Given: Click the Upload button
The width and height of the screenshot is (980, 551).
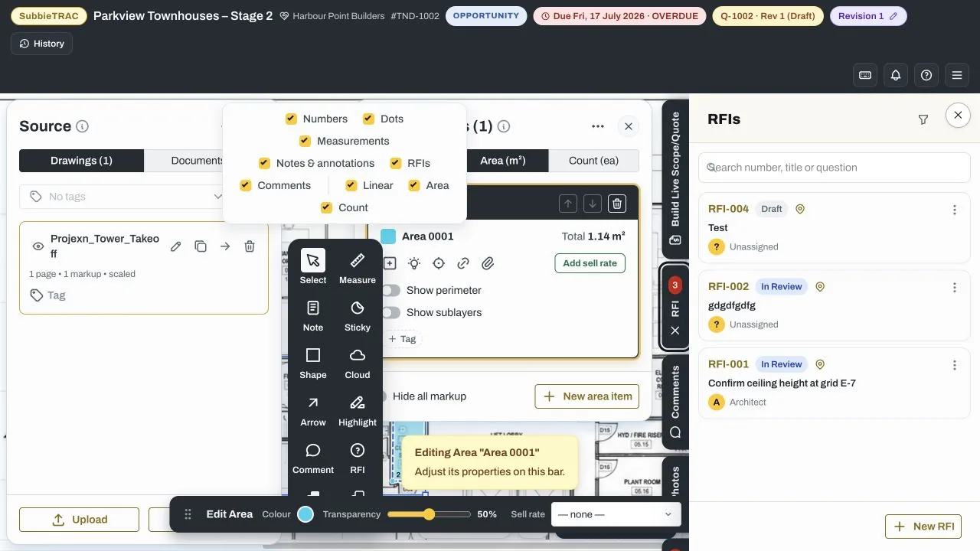Looking at the screenshot, I should [79, 520].
